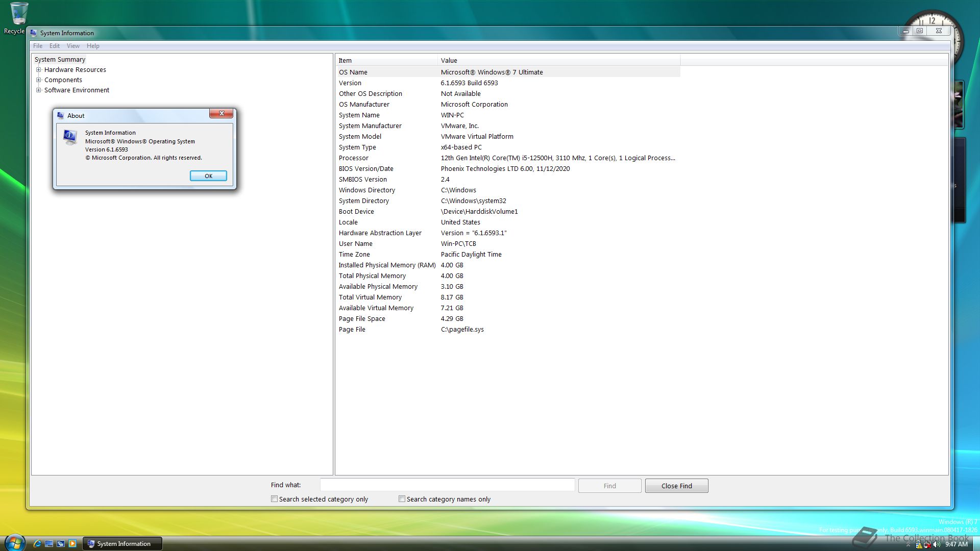Click the network disconnected tray icon
The width and height of the screenshot is (980, 551).
pos(927,544)
